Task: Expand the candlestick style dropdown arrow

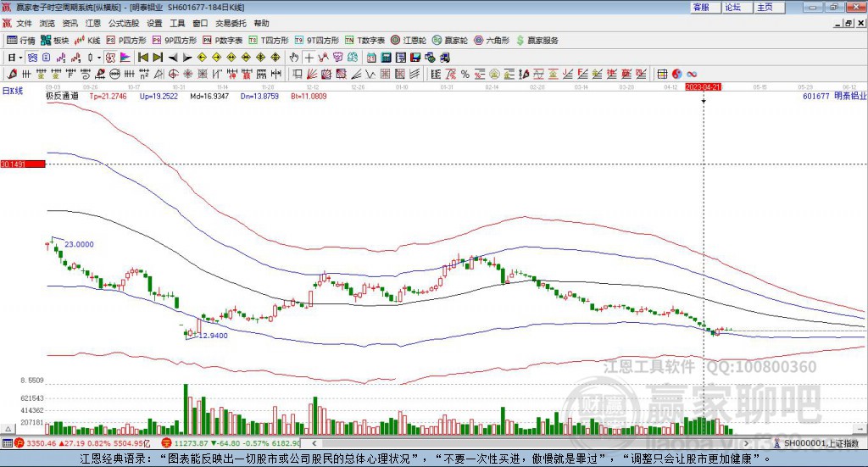Action: pos(98,57)
